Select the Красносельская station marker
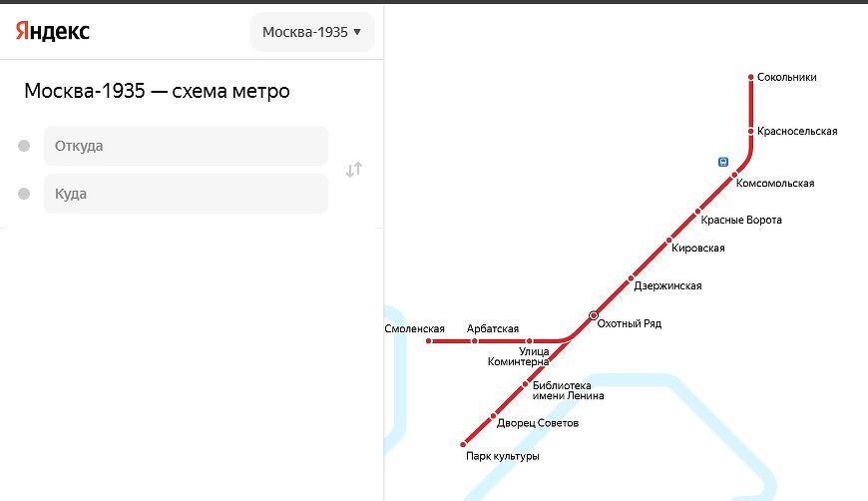Screen dimensions: 868x501 tap(750, 131)
